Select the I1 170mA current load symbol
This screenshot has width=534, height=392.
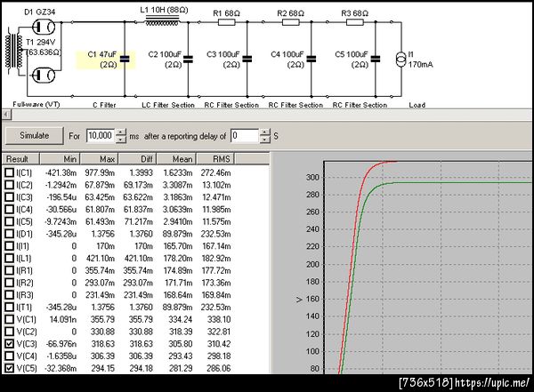pos(401,60)
